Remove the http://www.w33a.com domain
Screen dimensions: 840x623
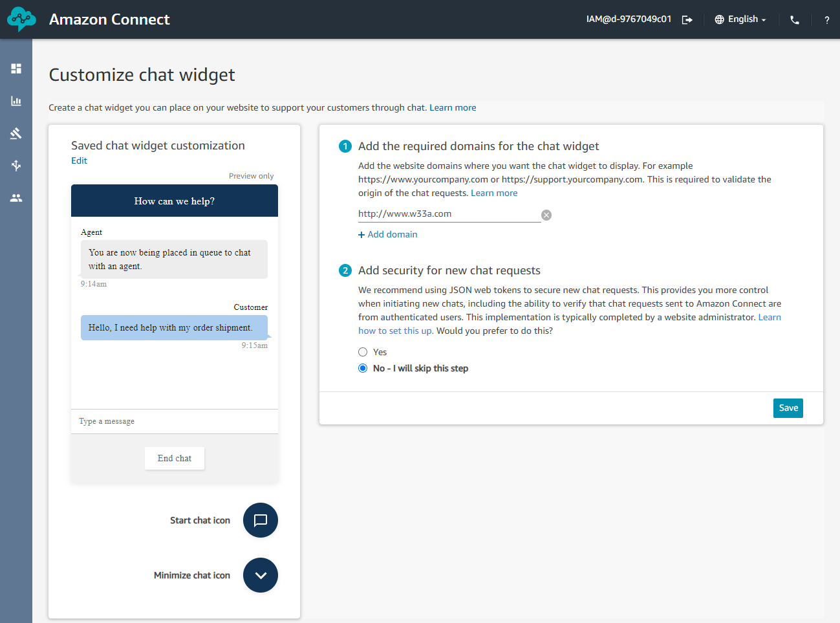(546, 215)
